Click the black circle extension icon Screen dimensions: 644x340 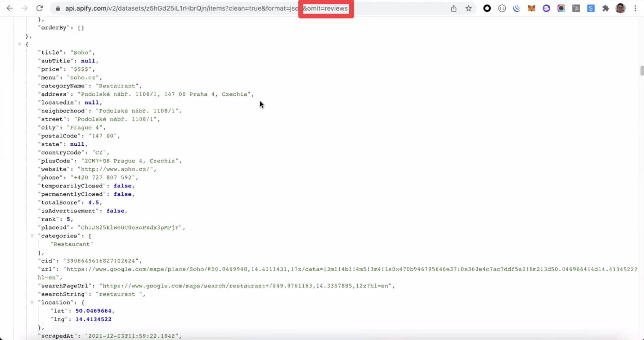pos(487,8)
